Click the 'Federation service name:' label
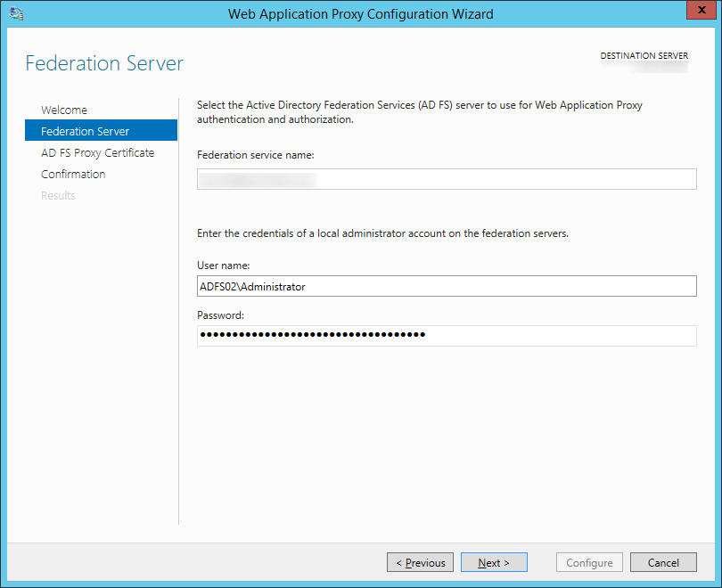Screen dimensions: 722x588 click(256, 155)
